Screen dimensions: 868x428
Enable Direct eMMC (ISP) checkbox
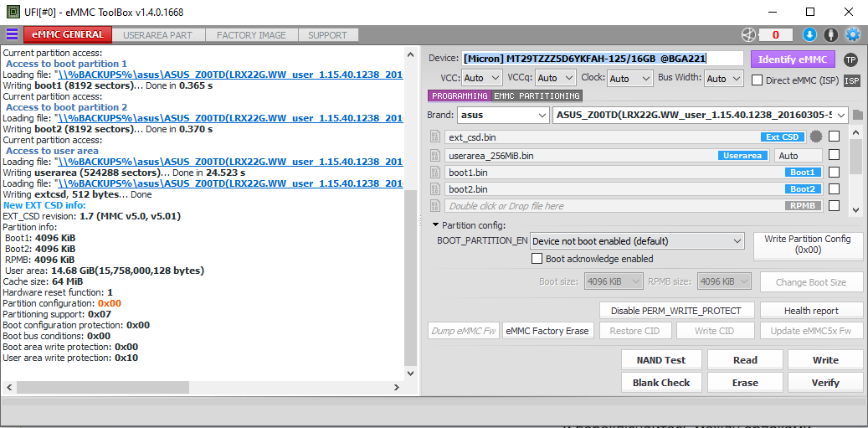click(x=758, y=80)
